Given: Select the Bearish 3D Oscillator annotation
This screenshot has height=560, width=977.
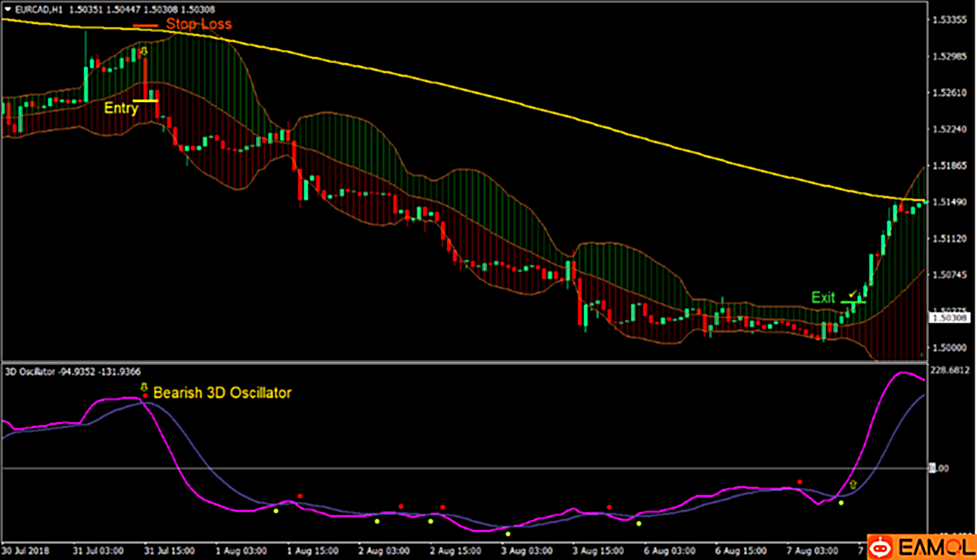Looking at the screenshot, I should [x=222, y=393].
